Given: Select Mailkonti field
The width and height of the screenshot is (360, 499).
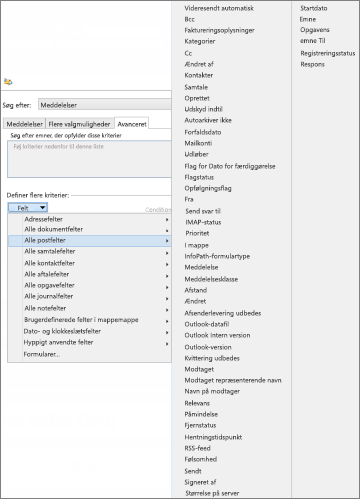Looking at the screenshot, I should [x=198, y=143].
